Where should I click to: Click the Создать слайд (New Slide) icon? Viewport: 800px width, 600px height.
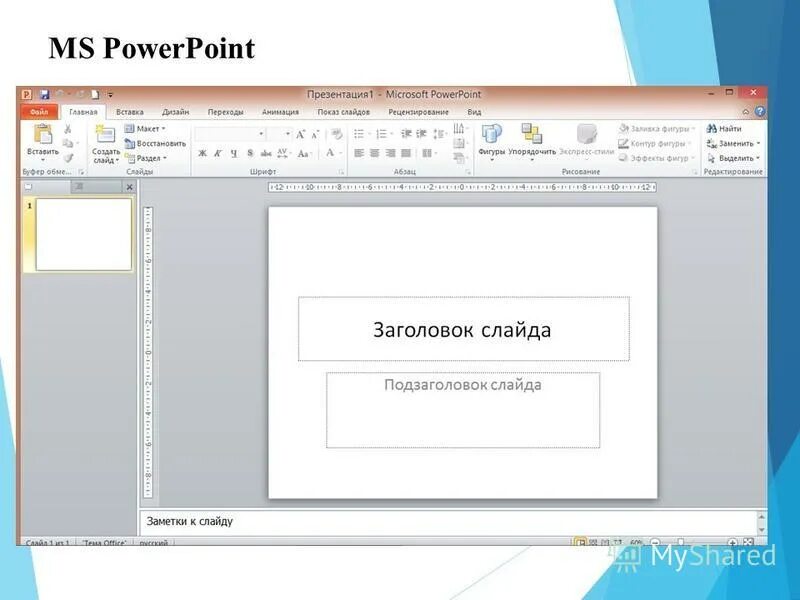click(105, 135)
